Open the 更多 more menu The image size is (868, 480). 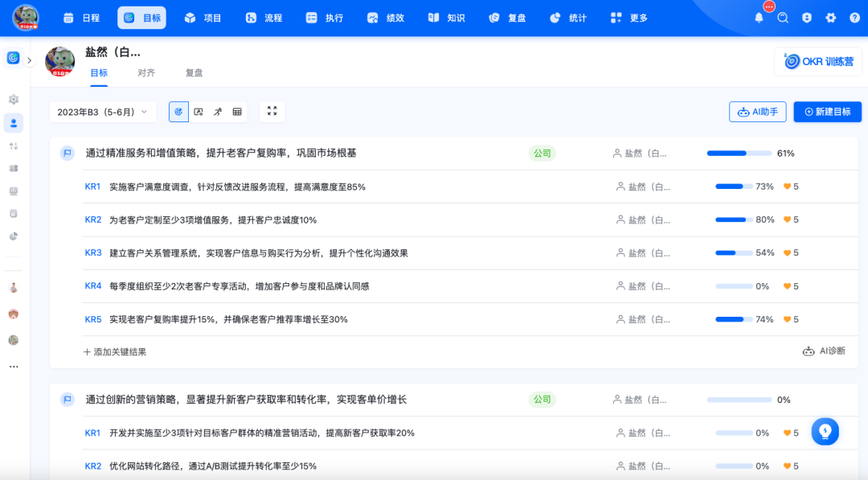point(629,18)
